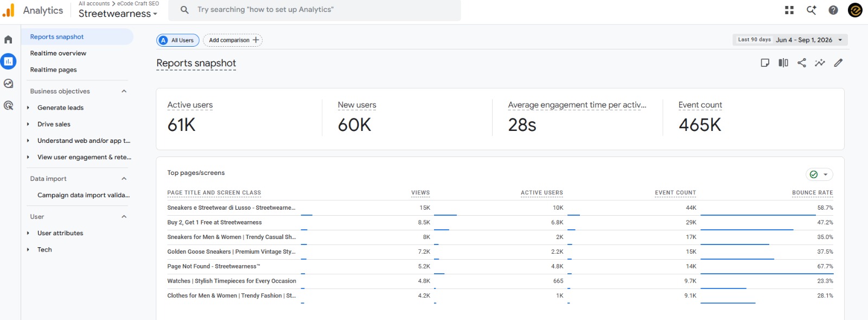This screenshot has height=320, width=868.
Task: Click the plus icon in Add comparison
Action: 256,40
